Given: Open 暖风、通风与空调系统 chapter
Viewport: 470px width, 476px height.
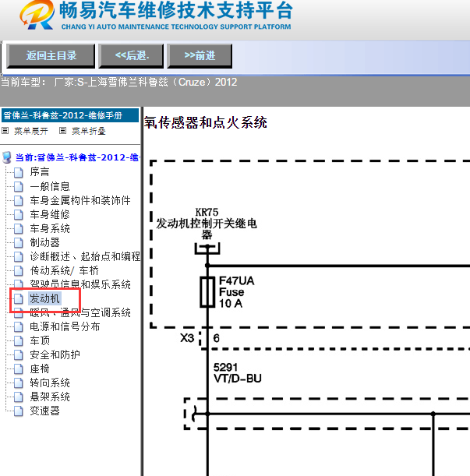Looking at the screenshot, I should point(80,312).
